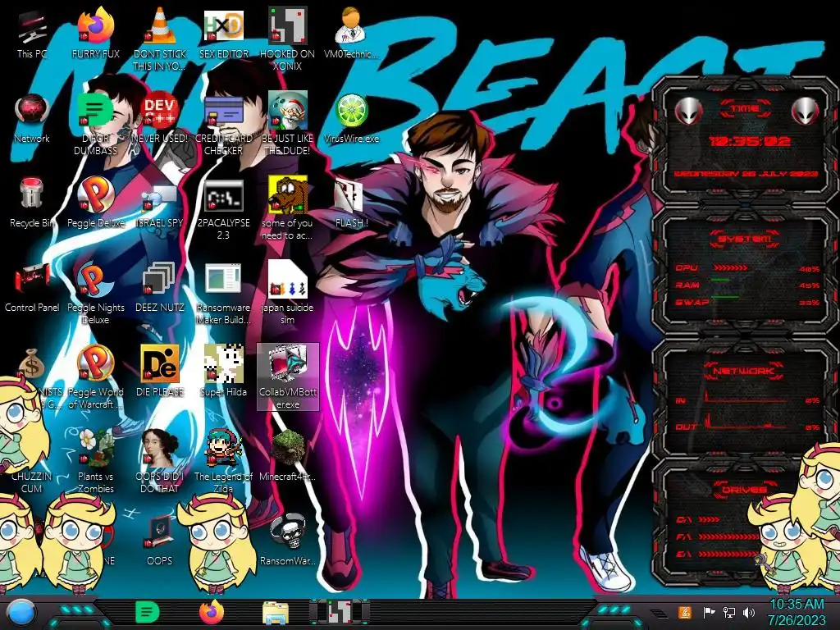Click the CPU usage bar in SYSTEM widget
The width and height of the screenshot is (840, 630).
coord(730,268)
